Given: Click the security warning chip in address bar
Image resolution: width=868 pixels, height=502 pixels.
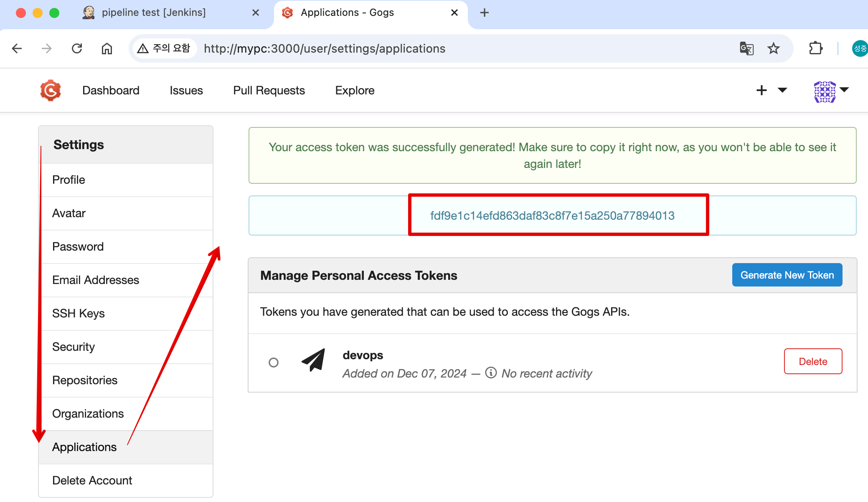Looking at the screenshot, I should (165, 48).
